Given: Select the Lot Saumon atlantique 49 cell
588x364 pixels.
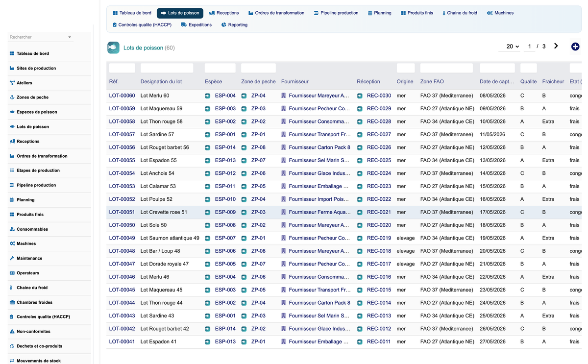Looking at the screenshot, I should [170, 238].
